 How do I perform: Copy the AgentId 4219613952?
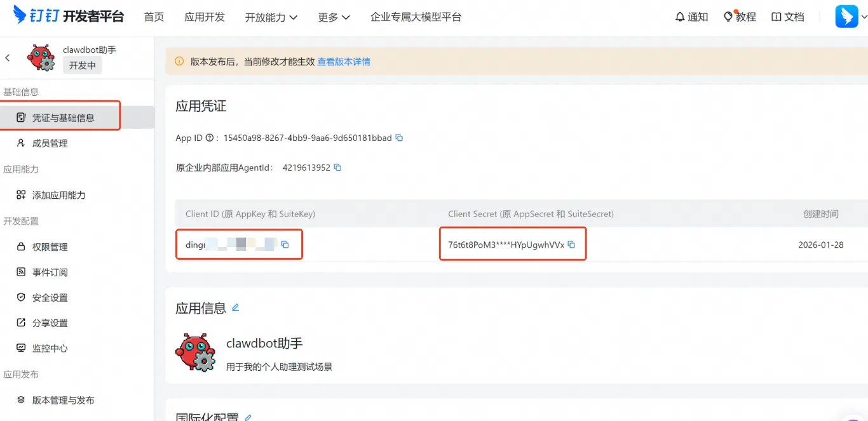[337, 168]
